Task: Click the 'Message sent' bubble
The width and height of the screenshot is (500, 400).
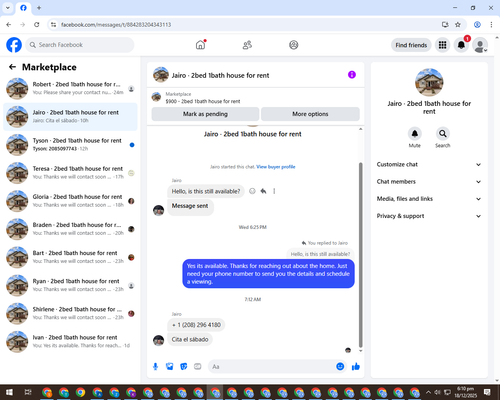Action: coord(190,206)
